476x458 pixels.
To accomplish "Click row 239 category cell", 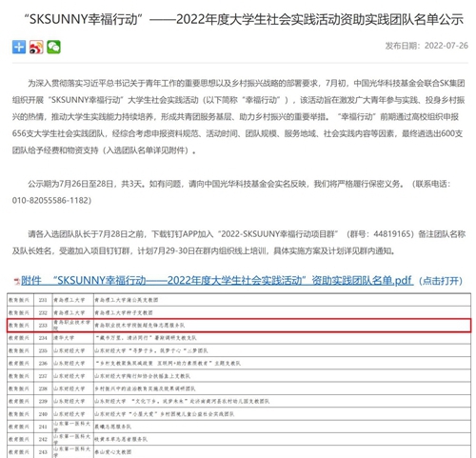I will (20, 401).
